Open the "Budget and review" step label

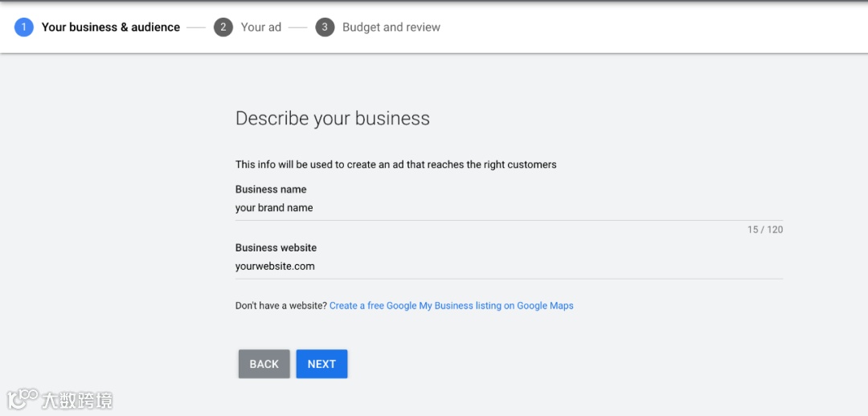click(x=391, y=27)
